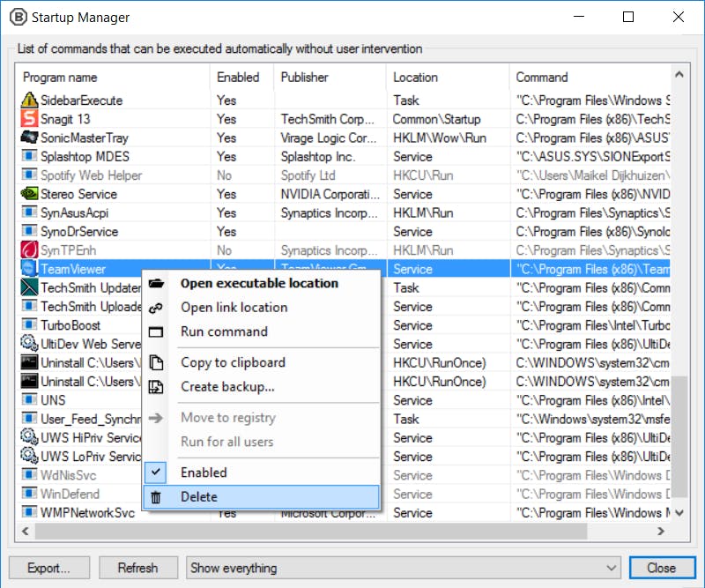Click the TurboBoost row icon

click(x=29, y=324)
